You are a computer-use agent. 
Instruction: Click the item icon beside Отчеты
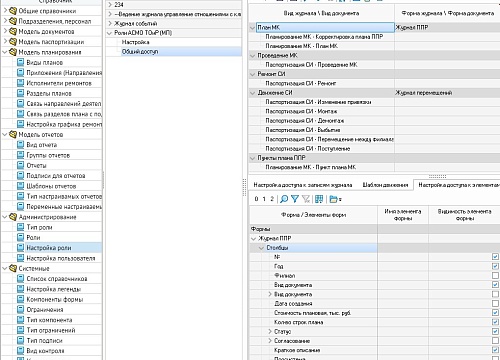click(21, 165)
